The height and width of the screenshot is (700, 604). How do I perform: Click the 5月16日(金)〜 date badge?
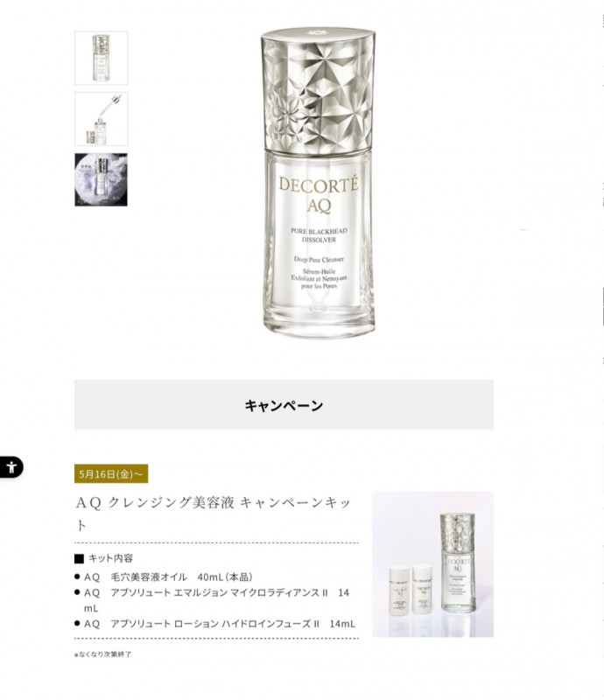pos(111,473)
